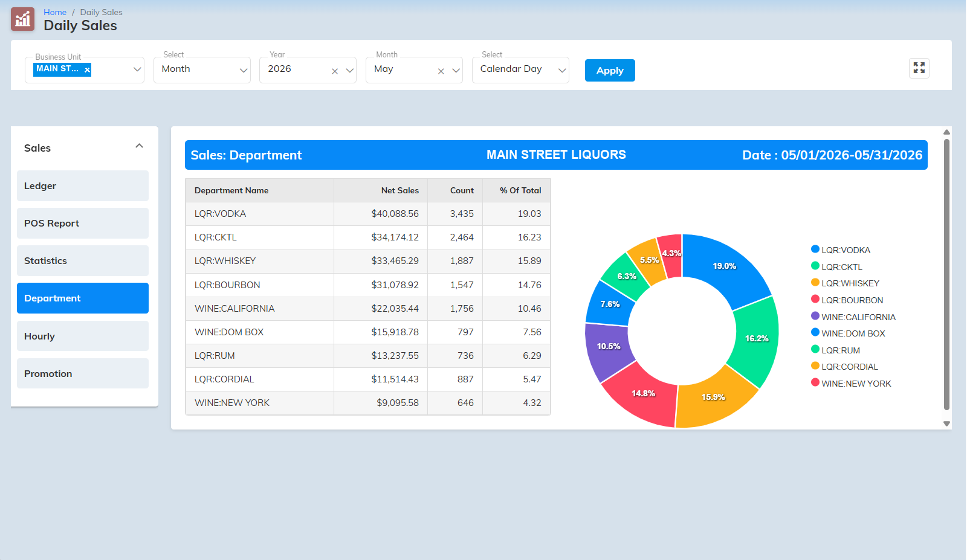Click the 16.2% green donut slice
The image size is (967, 560).
click(x=757, y=339)
